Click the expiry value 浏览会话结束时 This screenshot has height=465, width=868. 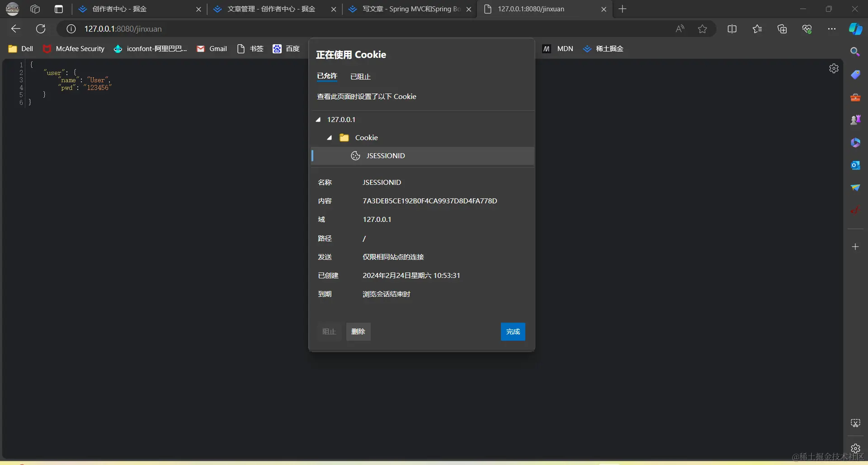pyautogui.click(x=387, y=294)
